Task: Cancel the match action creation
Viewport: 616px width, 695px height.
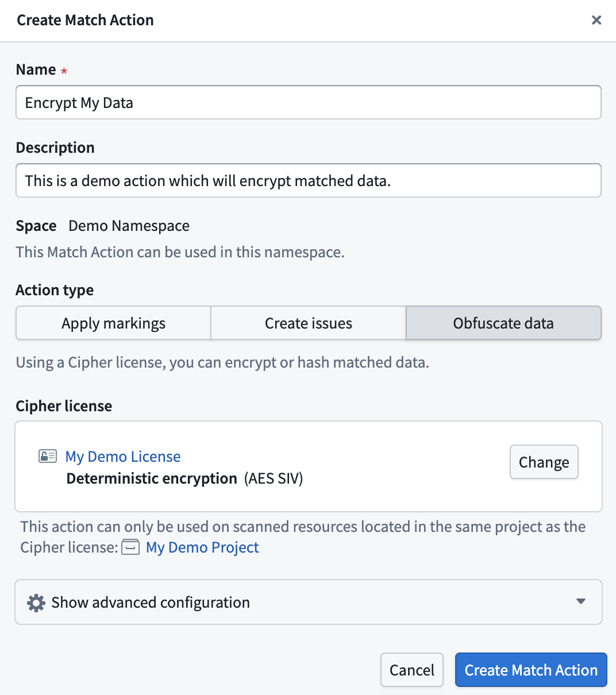Action: (x=411, y=670)
